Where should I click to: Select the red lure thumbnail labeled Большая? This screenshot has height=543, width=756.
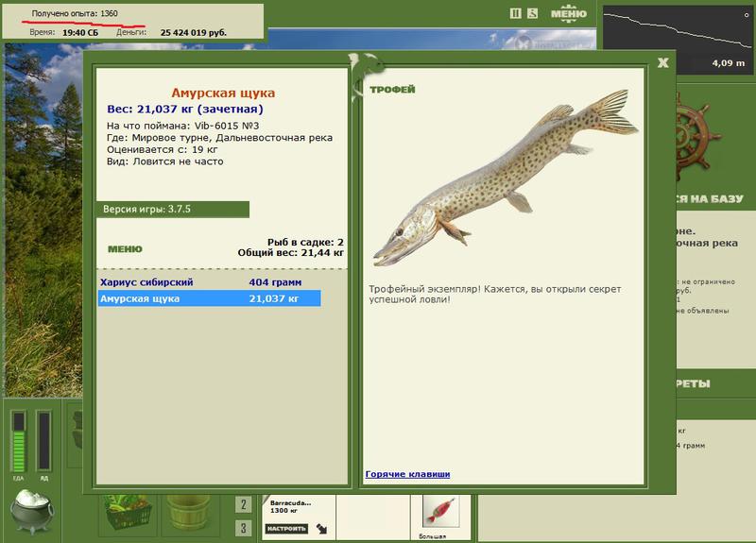tap(440, 512)
